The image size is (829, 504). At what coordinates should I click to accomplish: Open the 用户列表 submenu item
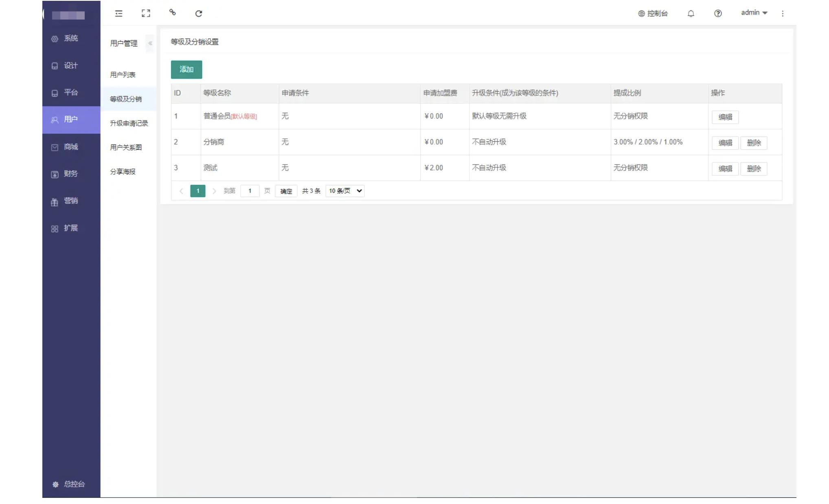[128, 75]
